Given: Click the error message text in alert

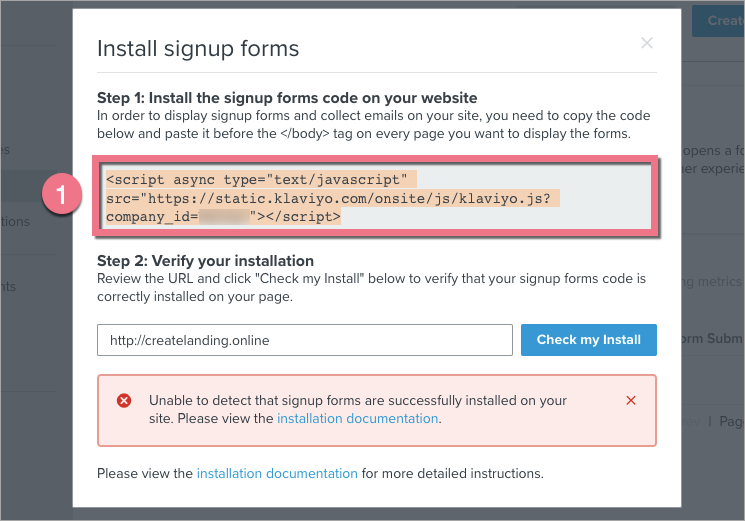Looking at the screenshot, I should point(357,400).
